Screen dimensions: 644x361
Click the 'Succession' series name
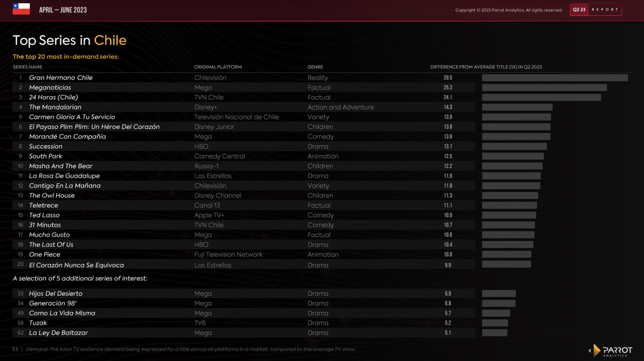pos(45,146)
